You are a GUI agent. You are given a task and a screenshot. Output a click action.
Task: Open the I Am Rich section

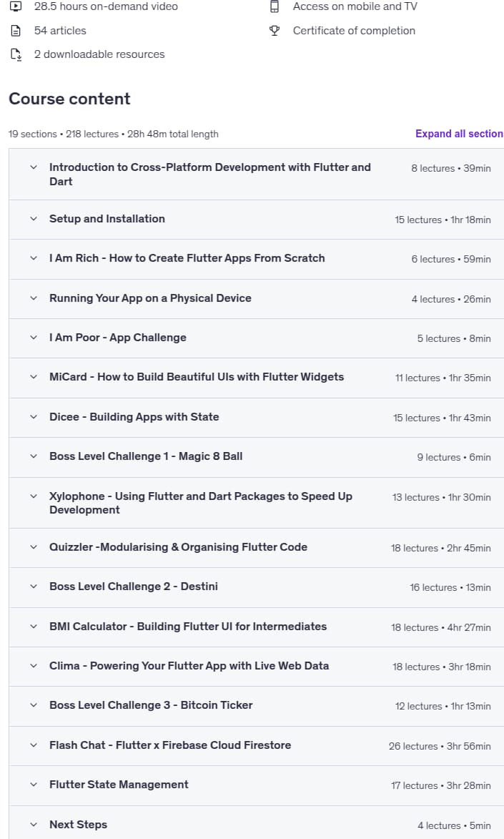[x=187, y=258]
